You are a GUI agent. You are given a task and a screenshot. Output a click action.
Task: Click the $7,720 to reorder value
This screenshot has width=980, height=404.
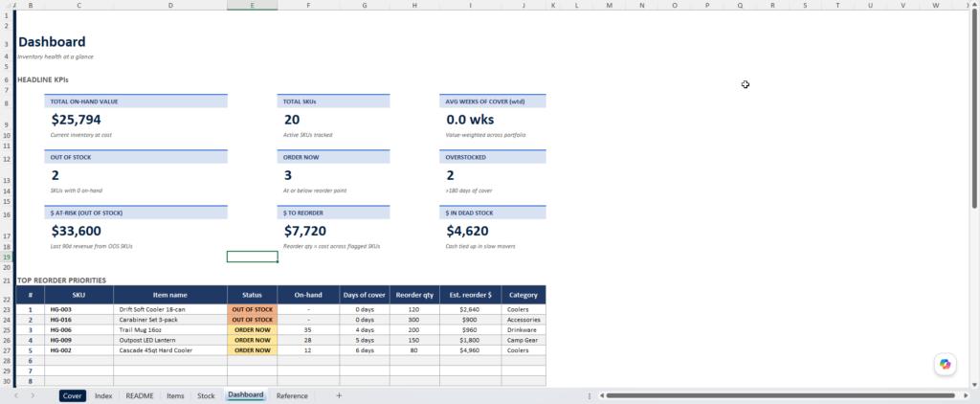pos(304,232)
